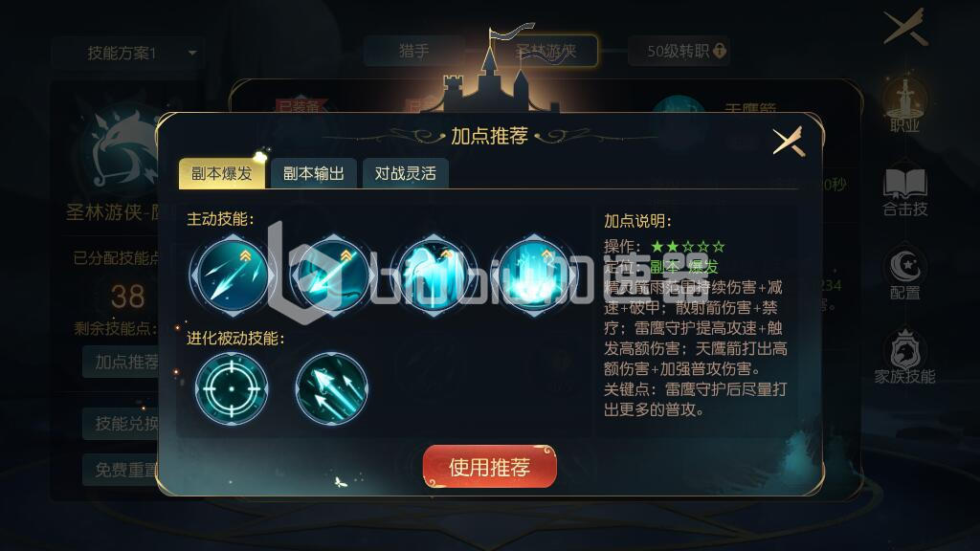Select the 猎手 class tab

(413, 51)
